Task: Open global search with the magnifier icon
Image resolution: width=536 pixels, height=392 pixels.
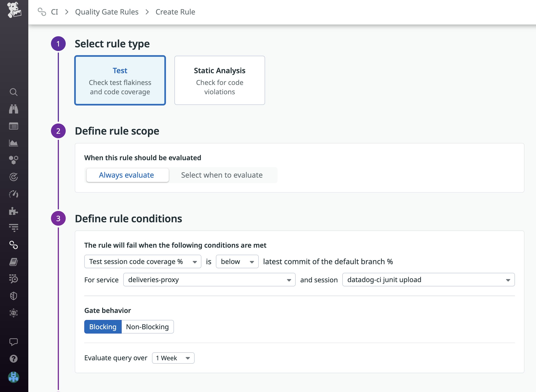Action: [x=14, y=92]
